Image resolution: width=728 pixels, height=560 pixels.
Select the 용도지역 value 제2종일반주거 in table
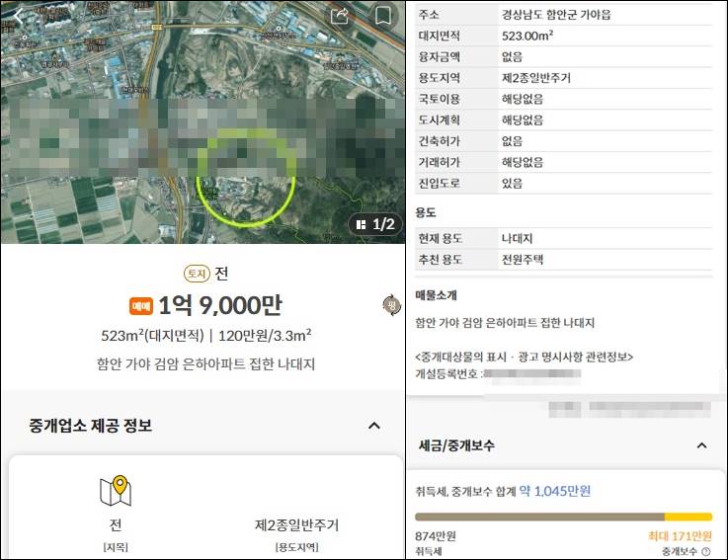point(536,78)
